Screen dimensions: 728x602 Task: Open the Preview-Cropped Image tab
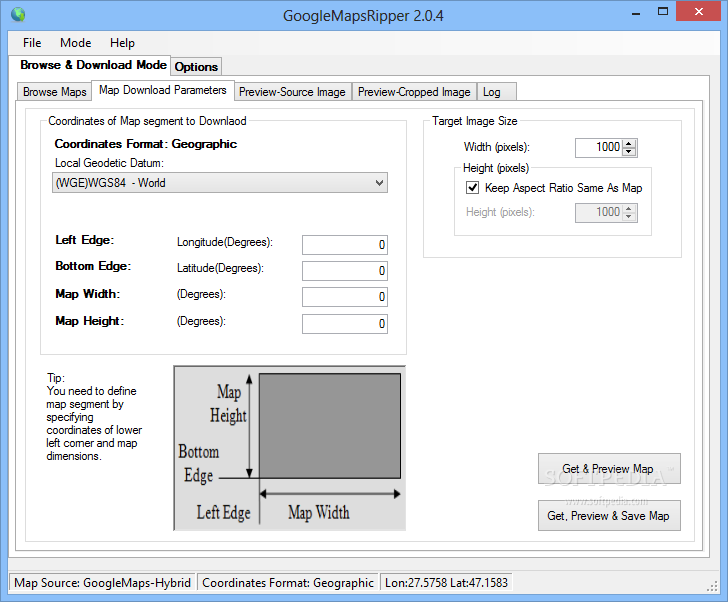coord(414,92)
